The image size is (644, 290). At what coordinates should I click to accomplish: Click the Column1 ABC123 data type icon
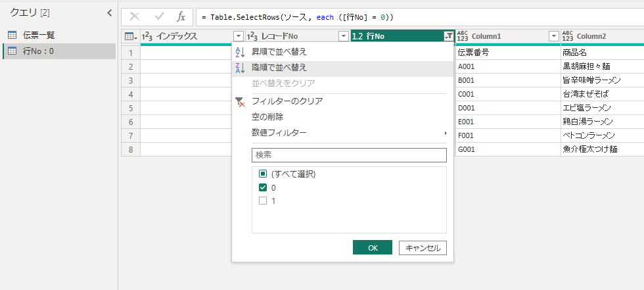(x=463, y=37)
